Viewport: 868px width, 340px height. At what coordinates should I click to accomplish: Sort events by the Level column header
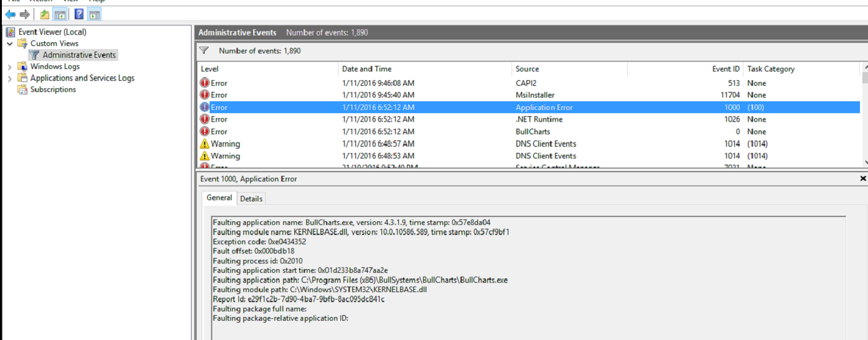[x=268, y=69]
